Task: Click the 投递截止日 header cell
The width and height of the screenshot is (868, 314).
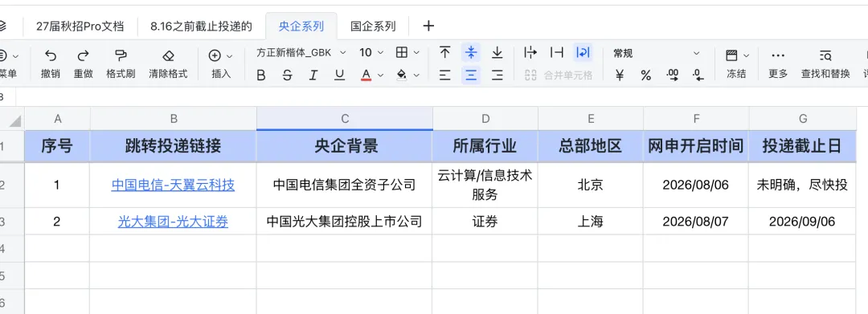Action: point(803,146)
